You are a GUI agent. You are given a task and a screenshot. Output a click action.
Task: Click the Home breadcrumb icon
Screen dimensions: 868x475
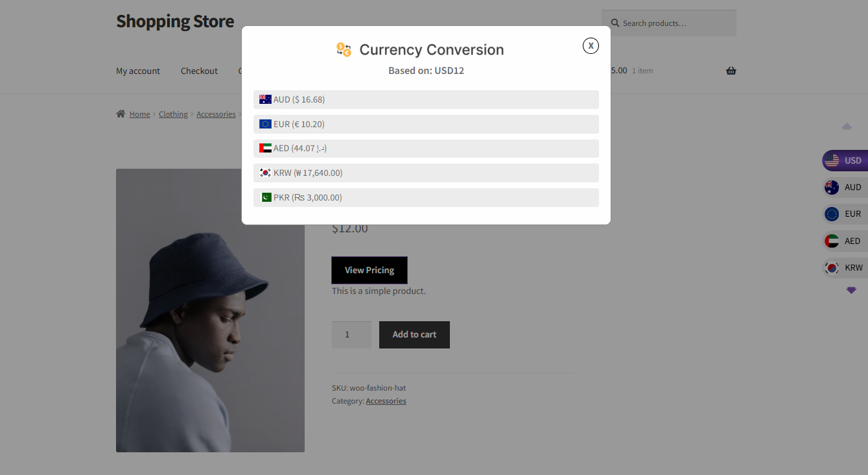pos(121,114)
